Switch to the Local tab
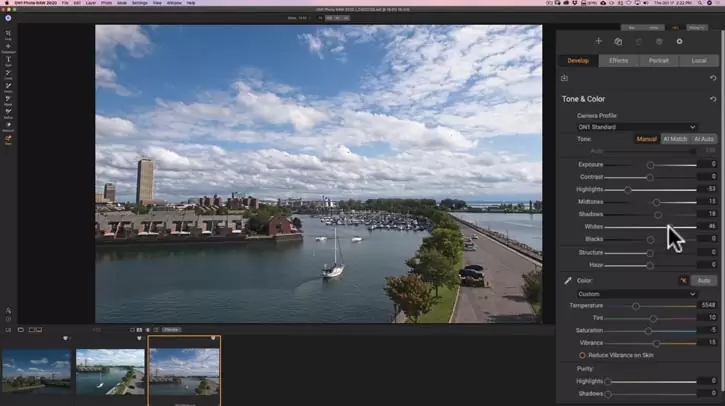725x406 pixels. pos(698,61)
